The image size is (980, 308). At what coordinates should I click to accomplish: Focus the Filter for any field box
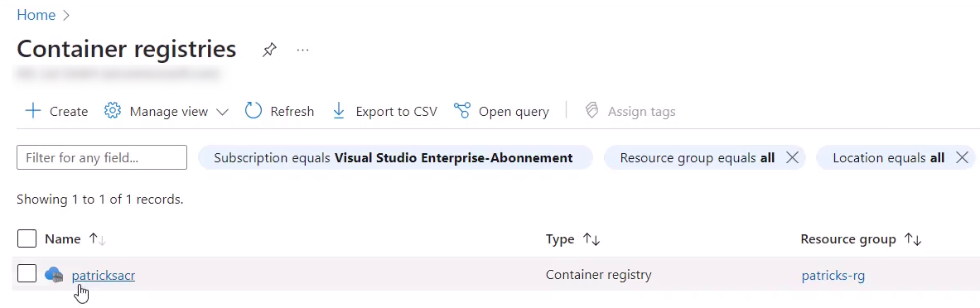point(102,157)
